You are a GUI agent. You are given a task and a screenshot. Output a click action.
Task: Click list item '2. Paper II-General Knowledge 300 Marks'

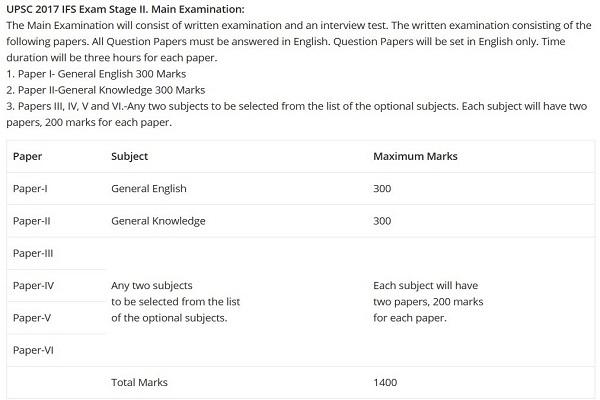coord(106,90)
